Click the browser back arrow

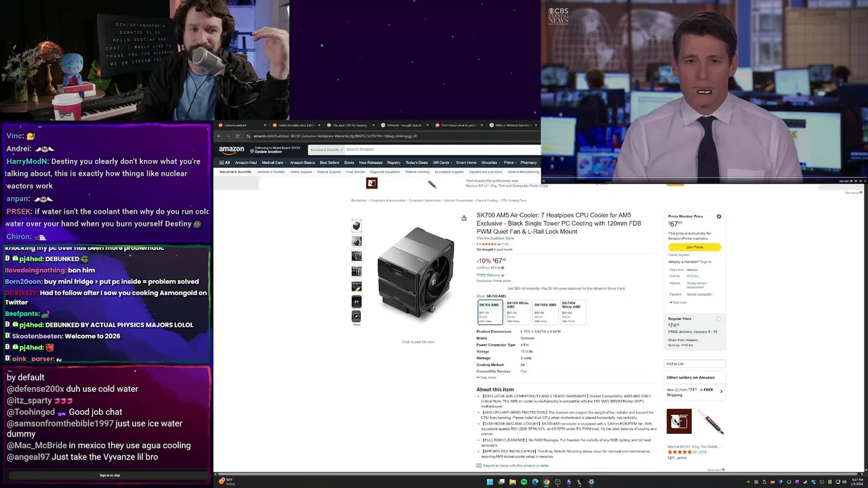pos(219,136)
